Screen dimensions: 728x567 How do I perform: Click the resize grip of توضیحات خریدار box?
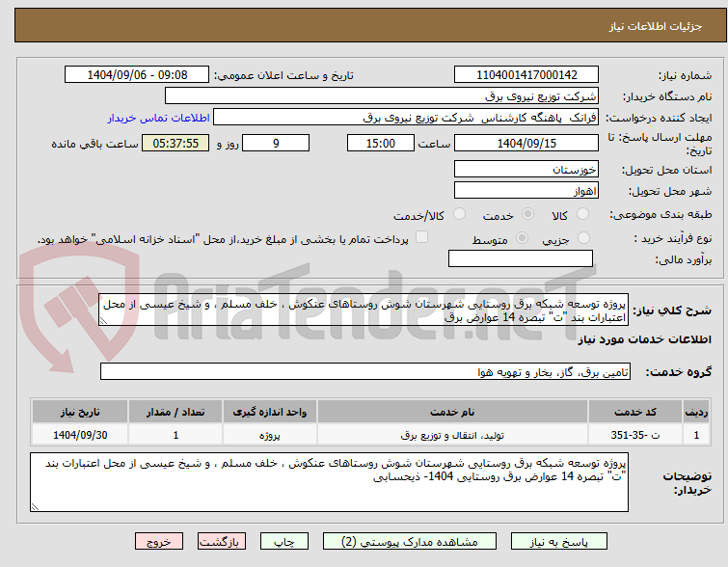click(x=35, y=507)
